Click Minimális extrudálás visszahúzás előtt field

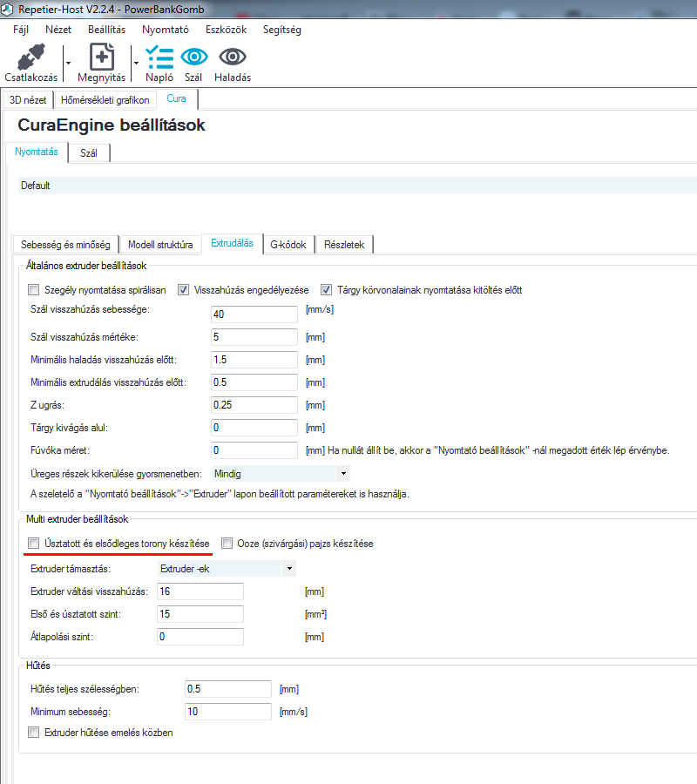(x=254, y=382)
